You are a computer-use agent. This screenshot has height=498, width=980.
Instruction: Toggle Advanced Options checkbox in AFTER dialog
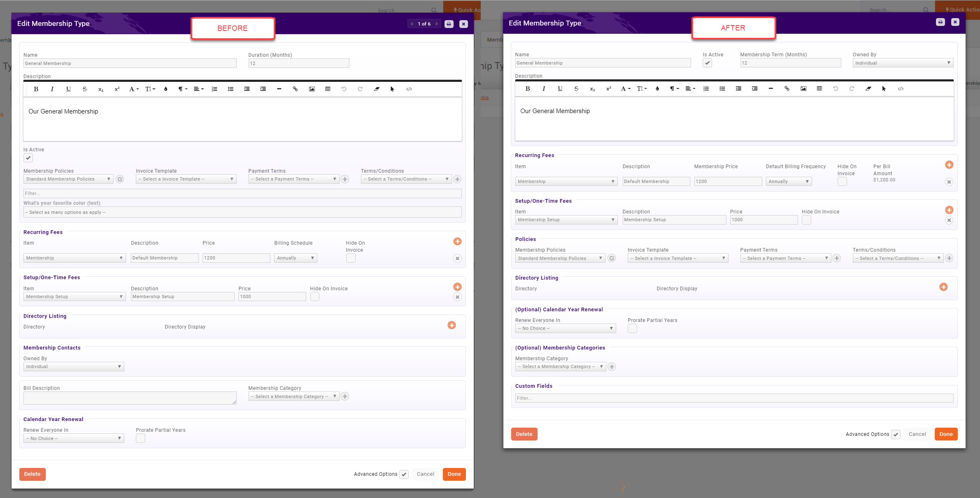pyautogui.click(x=896, y=434)
